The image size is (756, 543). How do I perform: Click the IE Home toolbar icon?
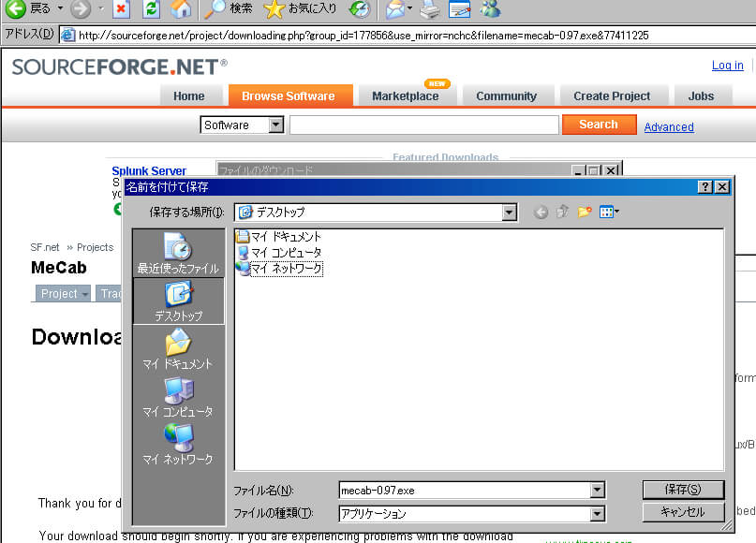(x=182, y=9)
